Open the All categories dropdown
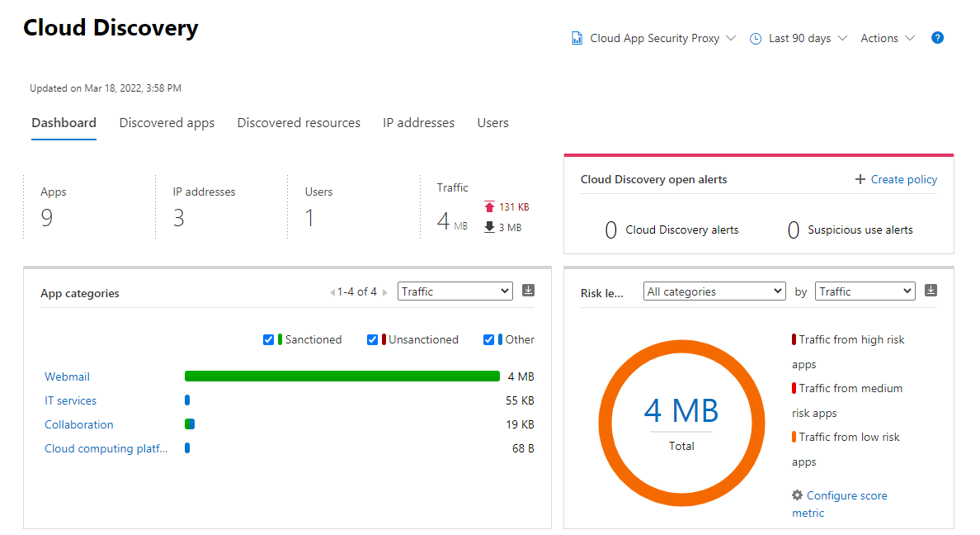The image size is (980, 535). tap(714, 291)
